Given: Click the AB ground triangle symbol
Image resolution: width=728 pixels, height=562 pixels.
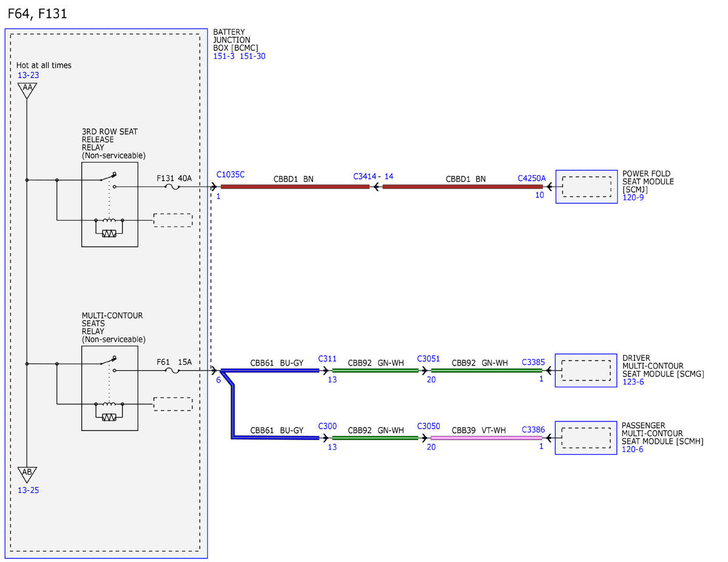Looking at the screenshot, I should point(27,473).
